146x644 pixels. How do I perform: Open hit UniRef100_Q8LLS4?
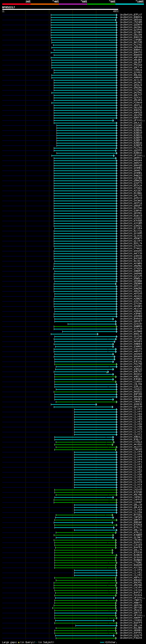[131, 625]
